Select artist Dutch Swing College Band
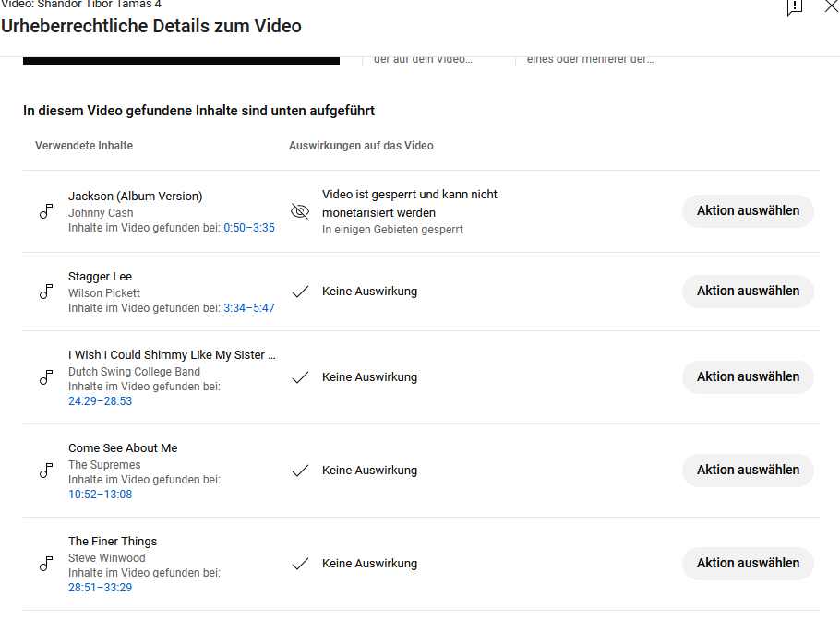This screenshot has height=620, width=840. (134, 372)
